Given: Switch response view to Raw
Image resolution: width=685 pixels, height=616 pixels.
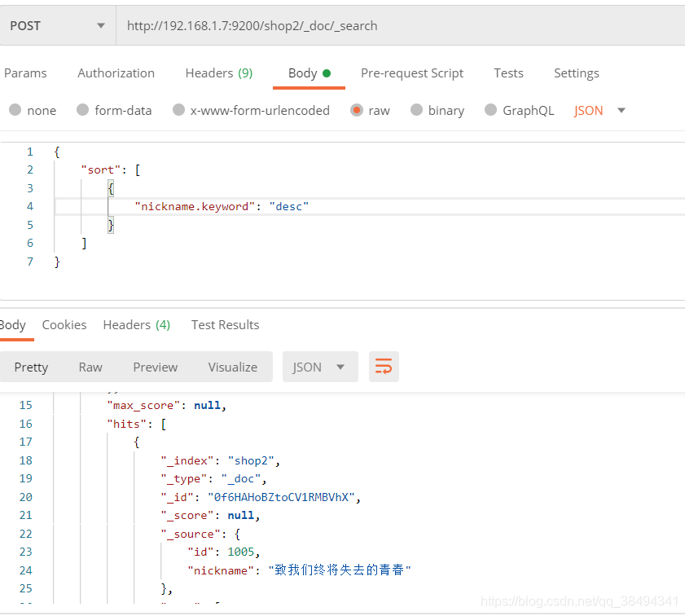Looking at the screenshot, I should point(90,367).
